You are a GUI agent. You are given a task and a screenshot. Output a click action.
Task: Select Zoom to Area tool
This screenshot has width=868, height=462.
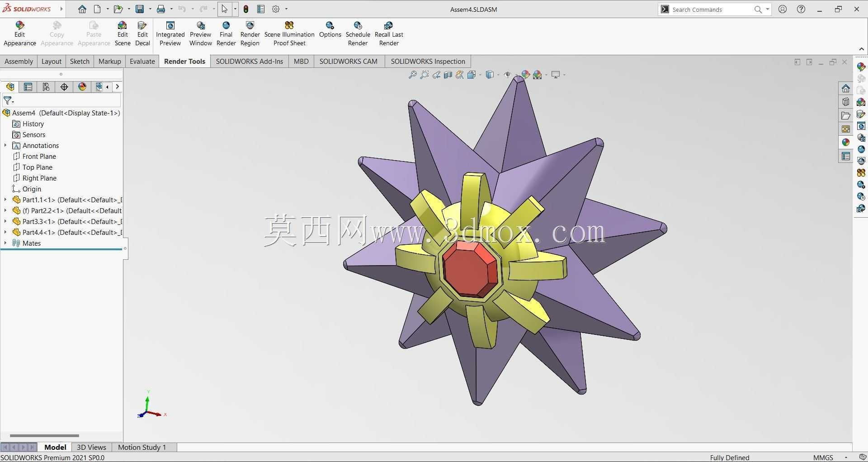424,75
